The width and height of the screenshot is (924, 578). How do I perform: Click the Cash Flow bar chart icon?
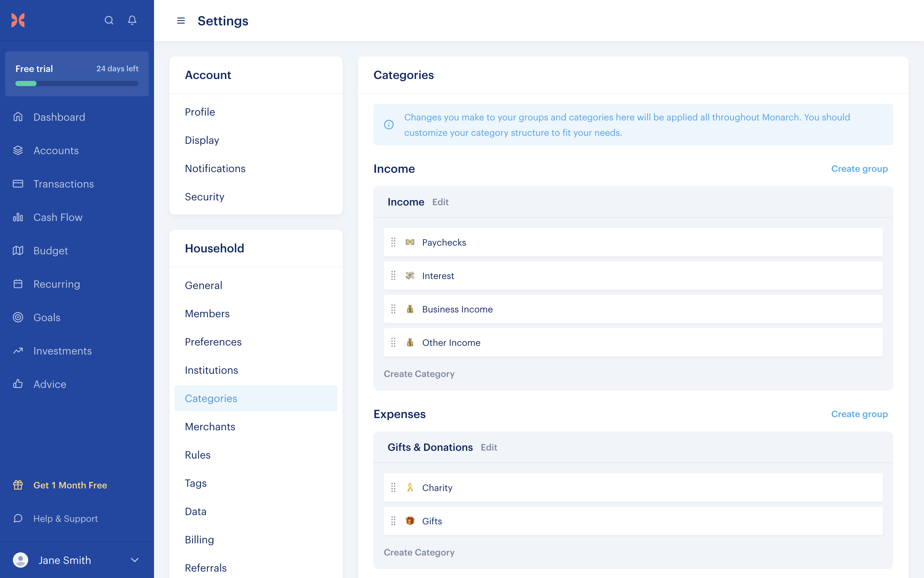coord(18,217)
